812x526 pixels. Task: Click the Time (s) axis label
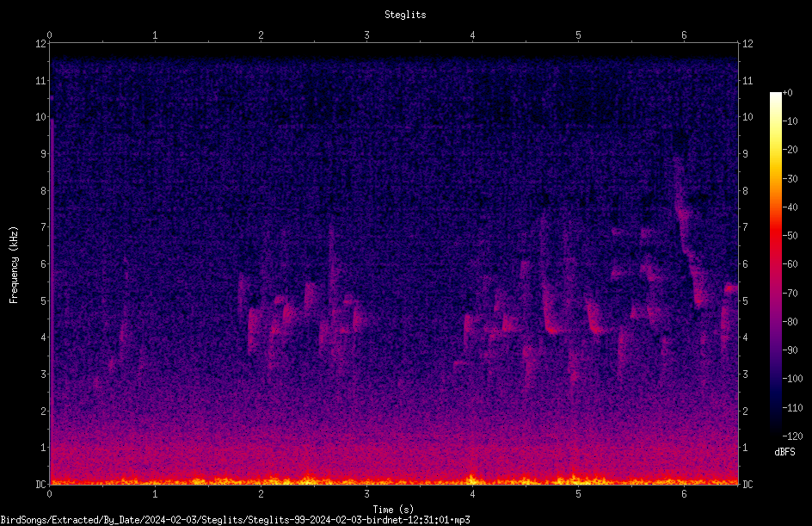tap(393, 510)
